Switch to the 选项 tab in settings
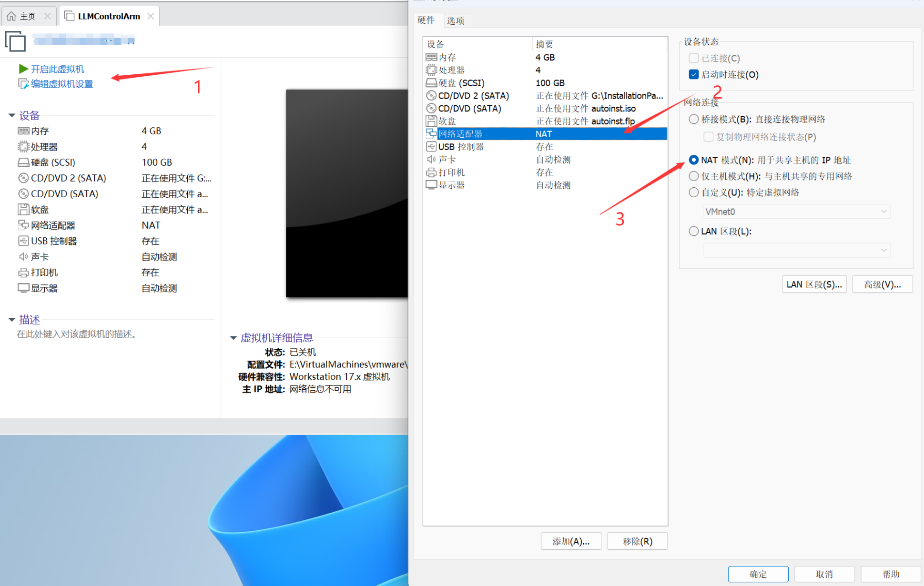The width and height of the screenshot is (924, 586). (x=456, y=20)
